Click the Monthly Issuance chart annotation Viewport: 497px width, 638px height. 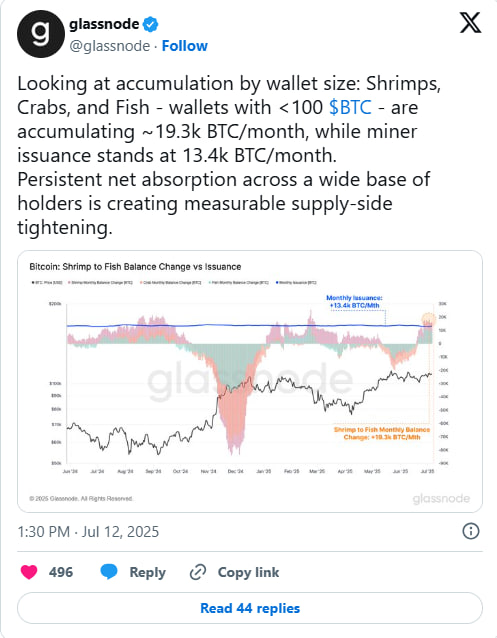(x=354, y=302)
